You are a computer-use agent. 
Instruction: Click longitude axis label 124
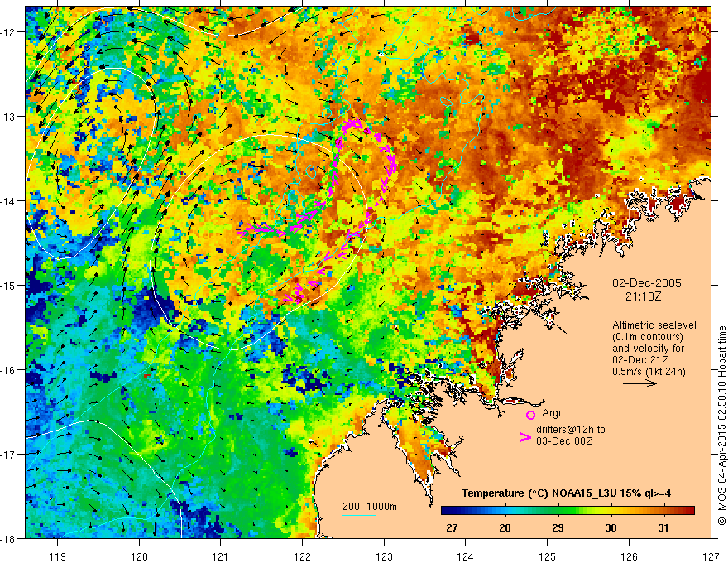coord(466,556)
